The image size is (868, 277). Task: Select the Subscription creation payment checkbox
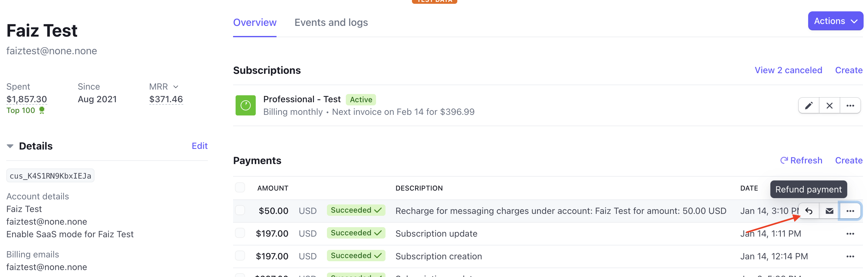(x=240, y=256)
